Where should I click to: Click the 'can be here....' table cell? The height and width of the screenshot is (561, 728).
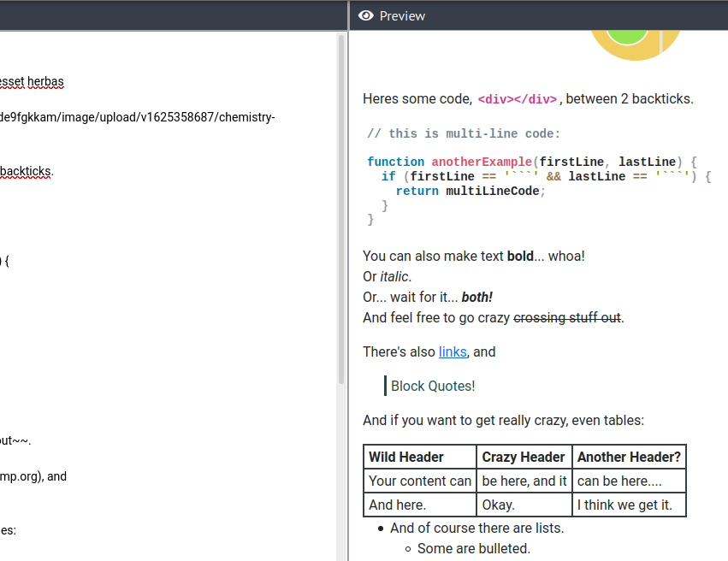pos(629,481)
